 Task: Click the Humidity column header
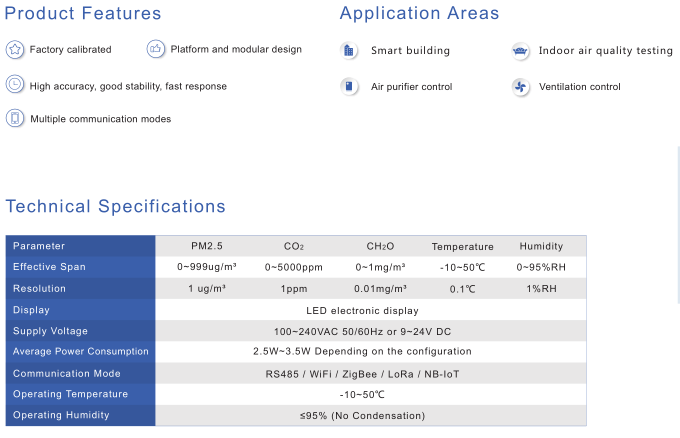coord(541,246)
